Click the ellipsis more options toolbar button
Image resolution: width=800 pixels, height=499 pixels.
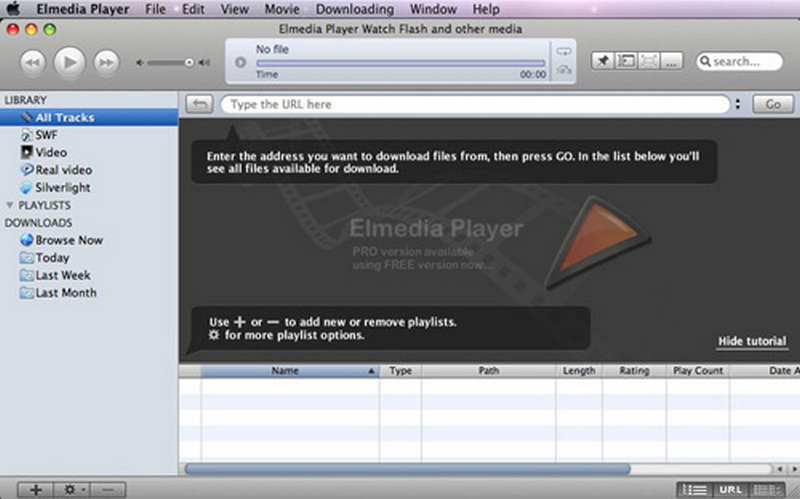point(671,61)
